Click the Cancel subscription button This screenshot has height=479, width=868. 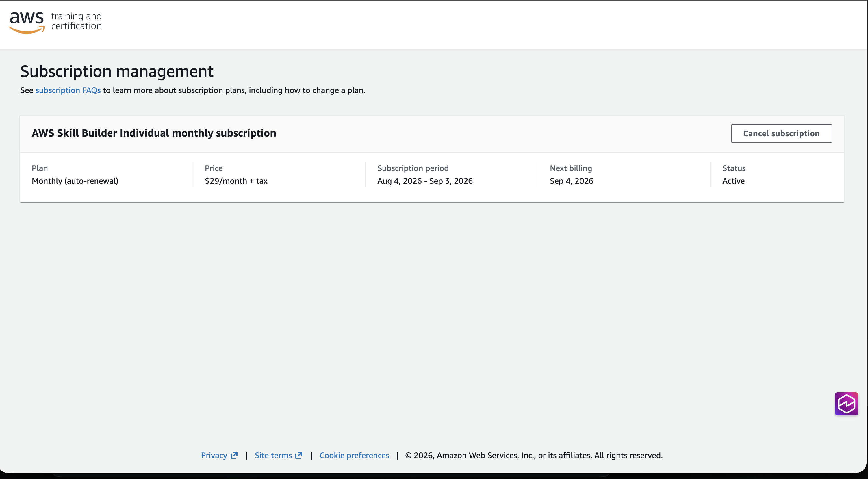pos(781,133)
